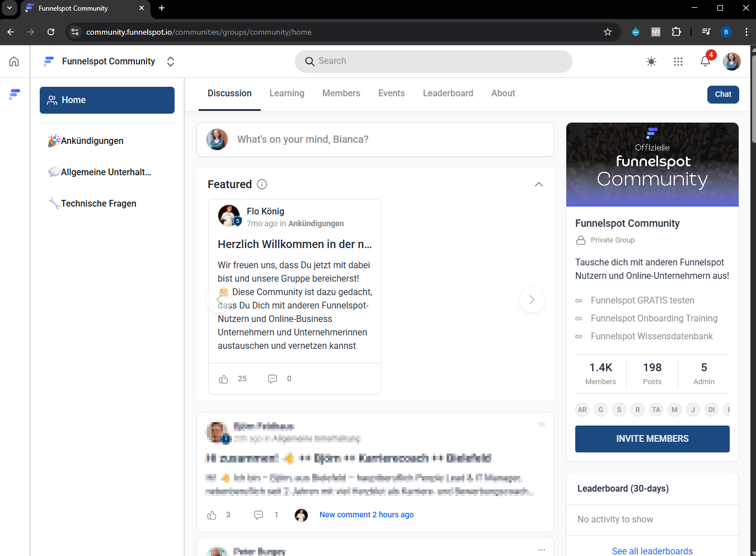This screenshot has height=556, width=756.
Task: Click the 198 Posts stat
Action: [x=652, y=374]
